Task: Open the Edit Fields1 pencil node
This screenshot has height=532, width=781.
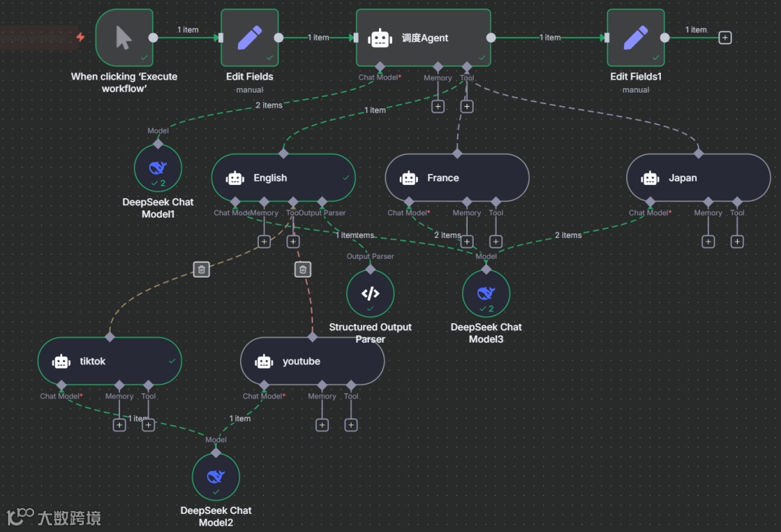Action: click(636, 38)
